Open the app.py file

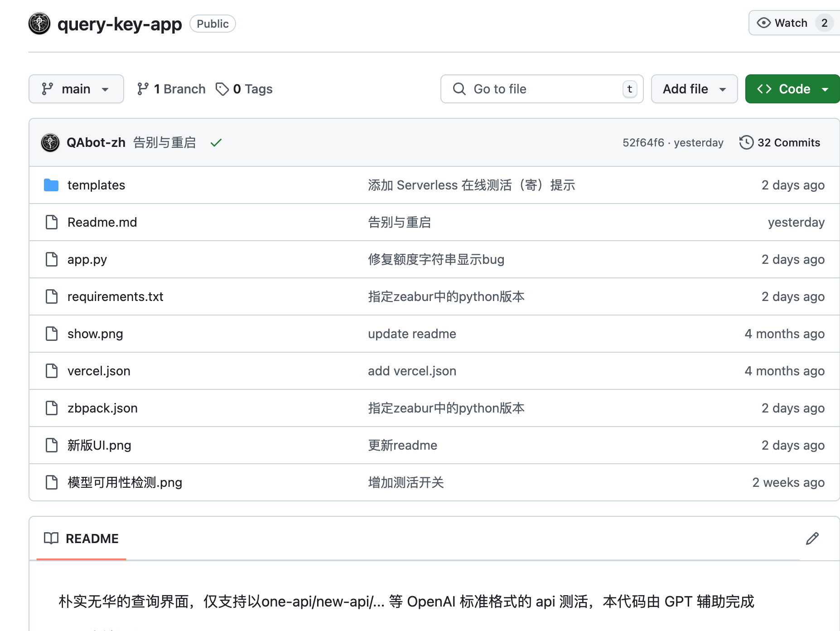tap(87, 259)
